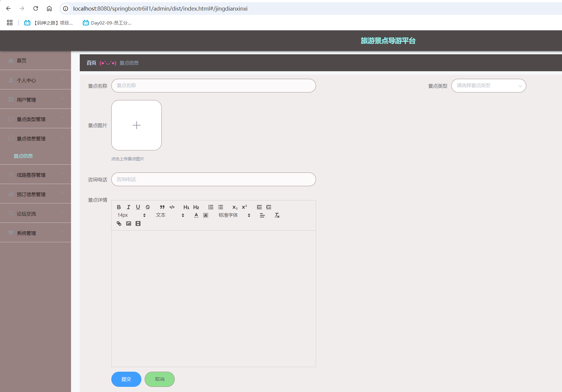Viewport: 562px width, 392px height.
Task: Reload the page with the refresh icon
Action: click(x=35, y=8)
